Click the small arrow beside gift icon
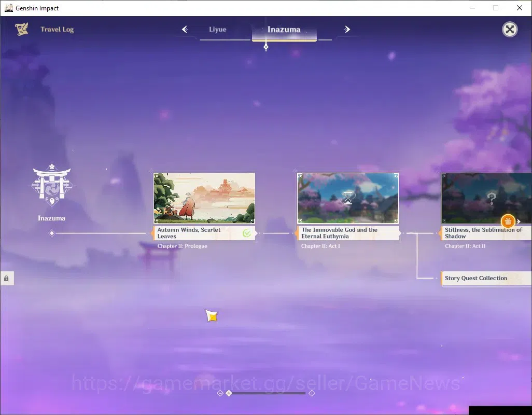 519,222
